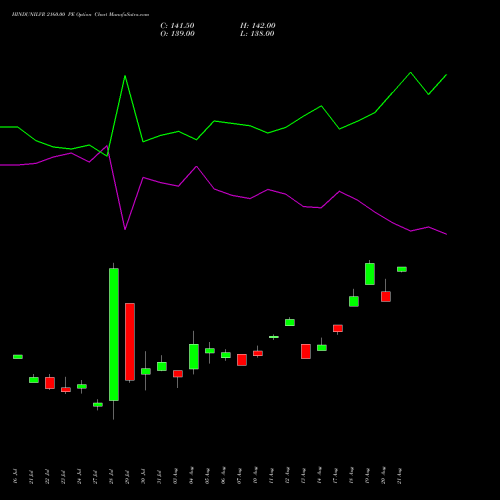The width and height of the screenshot is (500, 500).
Task: Select the close value 'C: 141.50'
Action: tap(177, 26)
